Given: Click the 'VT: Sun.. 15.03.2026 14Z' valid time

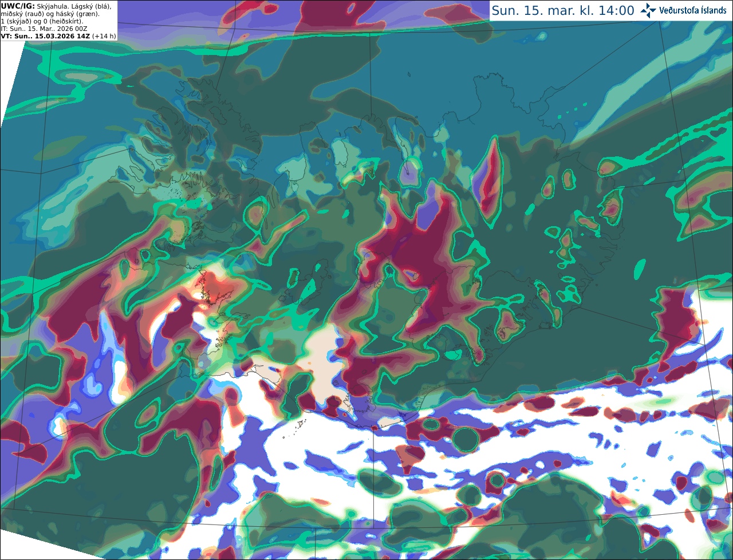Looking at the screenshot, I should pyautogui.click(x=45, y=36).
